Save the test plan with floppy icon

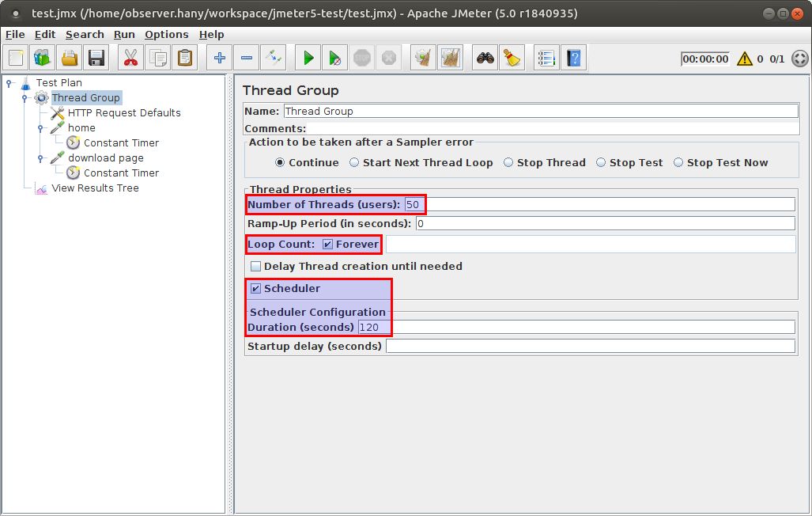pos(96,58)
